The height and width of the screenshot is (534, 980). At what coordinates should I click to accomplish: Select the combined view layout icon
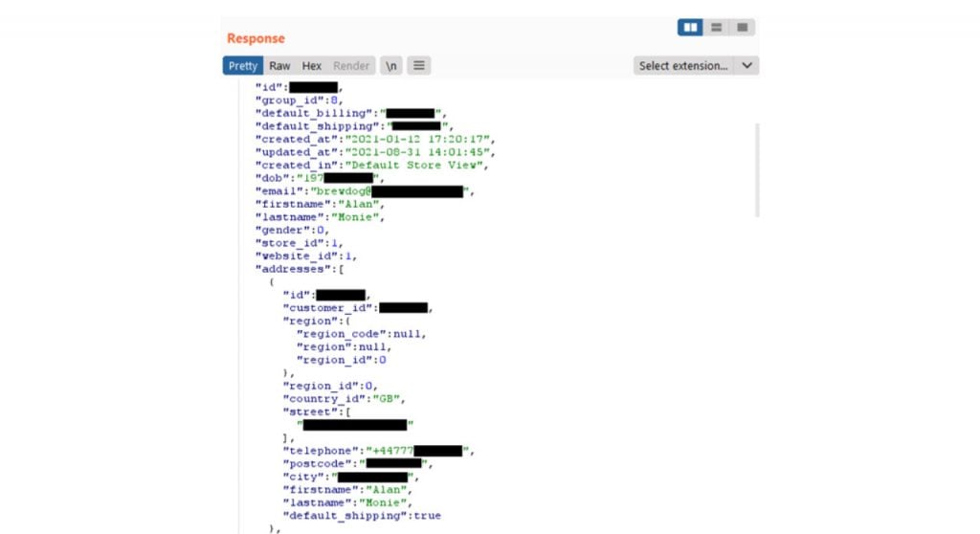pos(742,28)
